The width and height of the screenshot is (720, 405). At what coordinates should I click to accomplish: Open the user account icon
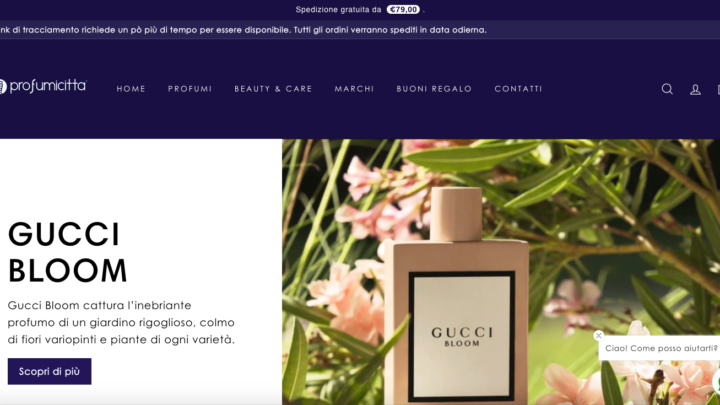tap(695, 90)
